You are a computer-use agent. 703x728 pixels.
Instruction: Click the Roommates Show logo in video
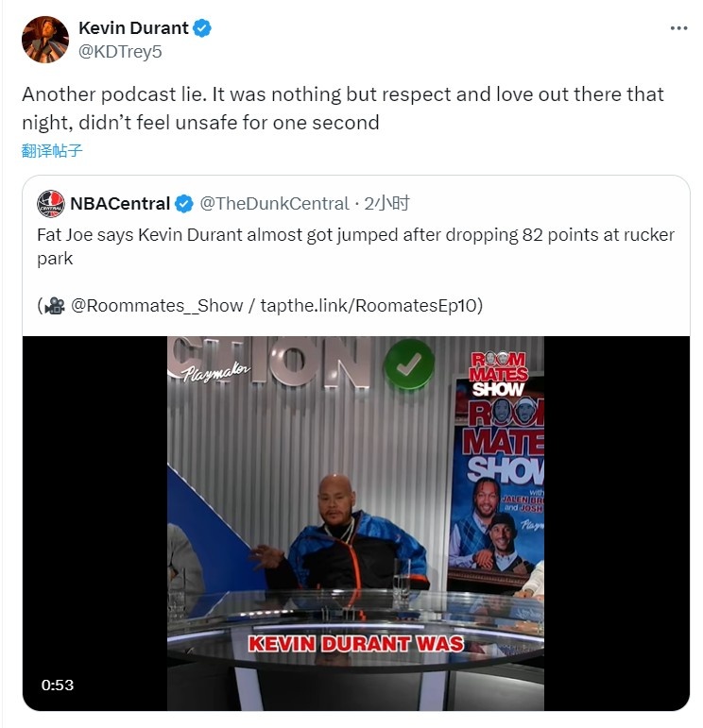click(x=498, y=374)
